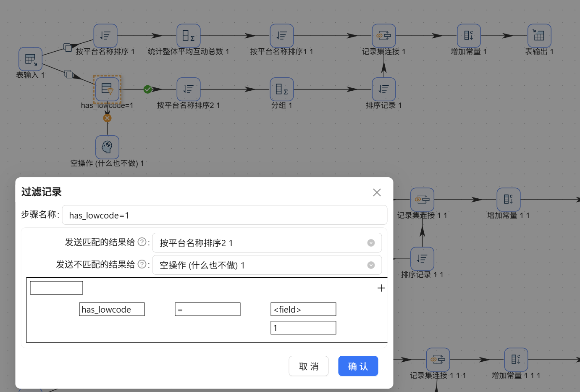Select the 增加常量 1 1 node icon
The width and height of the screenshot is (580, 392).
click(508, 200)
